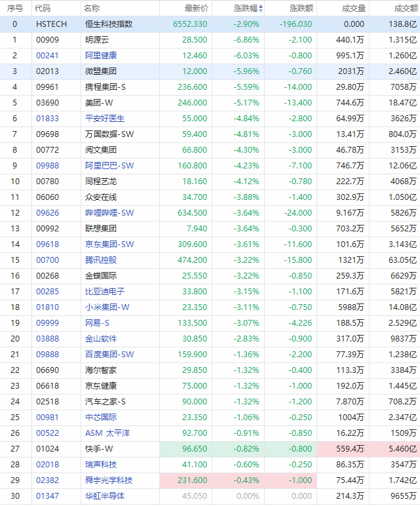
Task: Click 哔哩哔哩-SW price 634.500
Action: 192,212
